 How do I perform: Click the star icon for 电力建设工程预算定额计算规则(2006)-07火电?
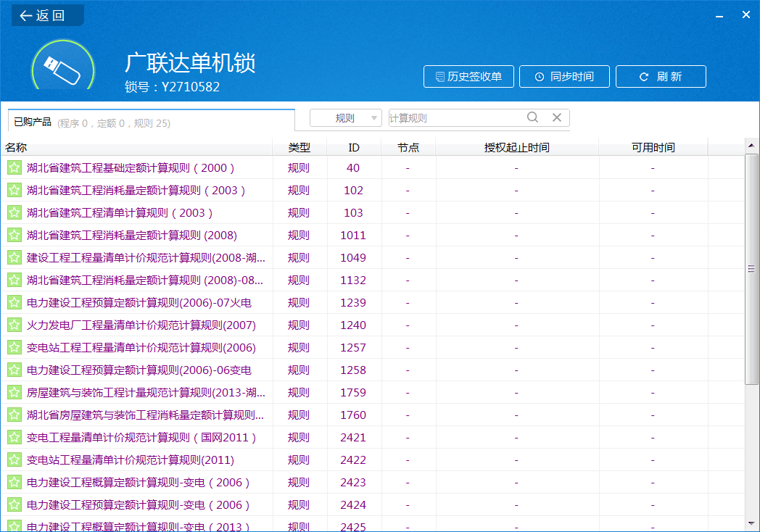coord(14,302)
